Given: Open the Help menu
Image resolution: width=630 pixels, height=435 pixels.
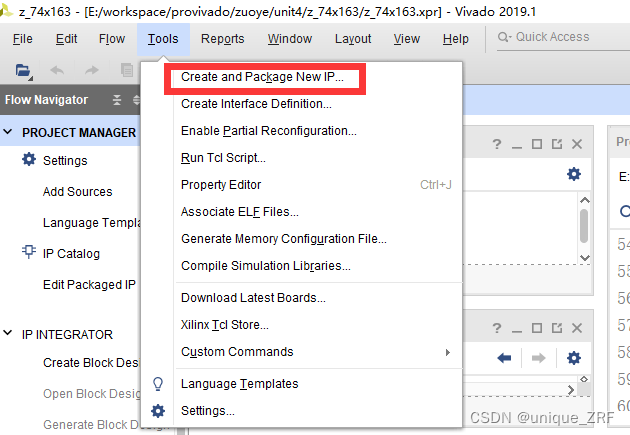Looking at the screenshot, I should 456,39.
